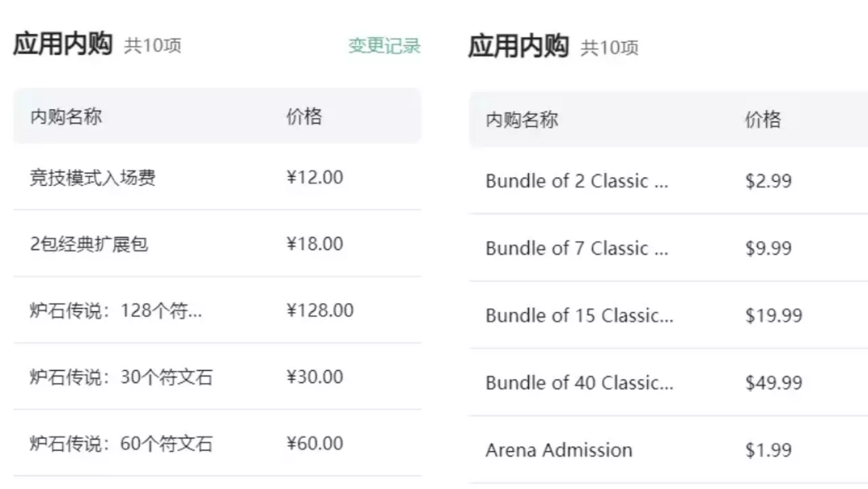Screen dimensions: 868x489
Task: Click the right table 价格 column header
Action: [x=763, y=119]
